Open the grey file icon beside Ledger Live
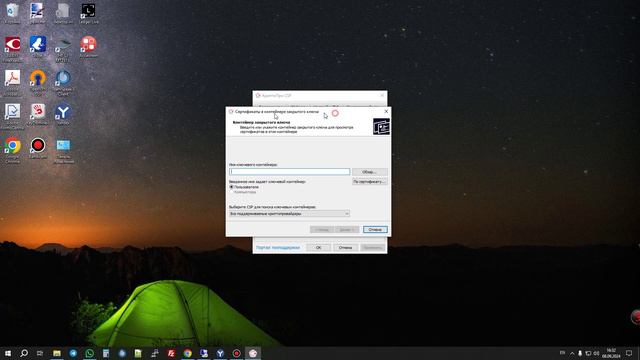Viewport: 640px width, 360px height. 63,11
